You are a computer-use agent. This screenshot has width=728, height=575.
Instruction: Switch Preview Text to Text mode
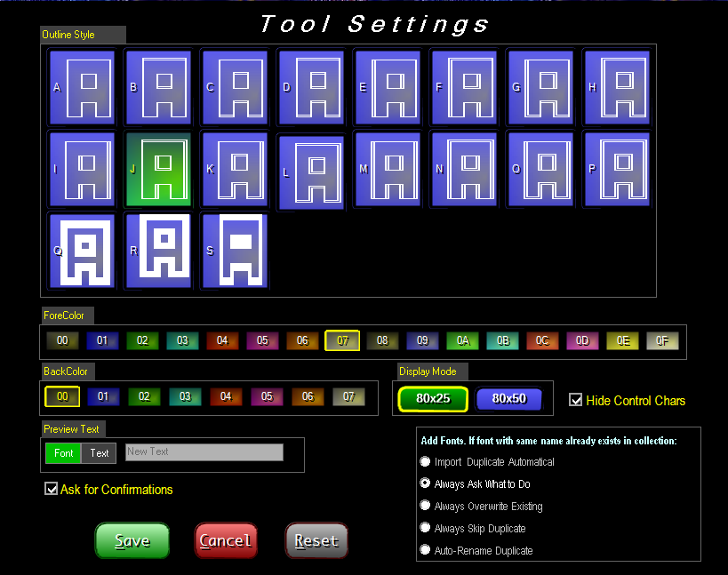click(x=99, y=452)
